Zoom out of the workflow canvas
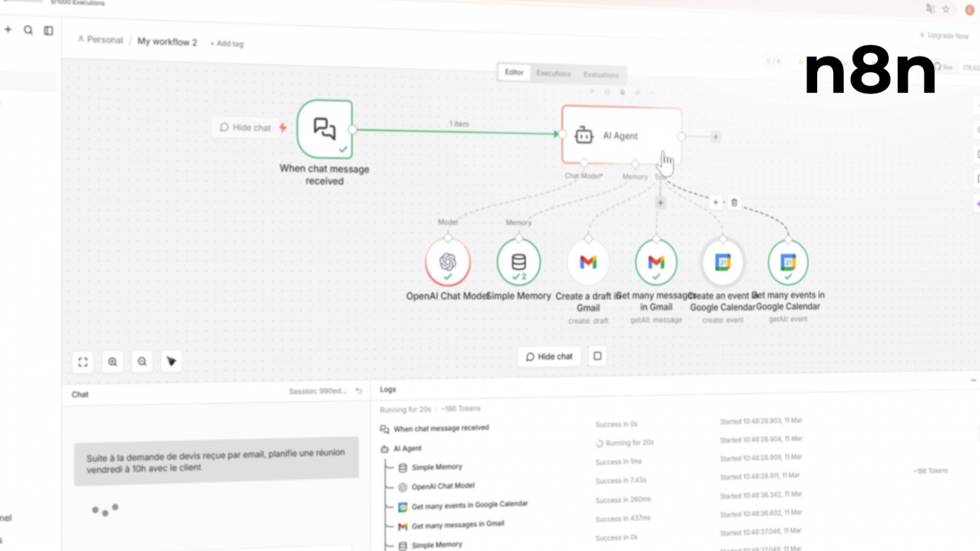The width and height of the screenshot is (980, 551). coord(142,362)
